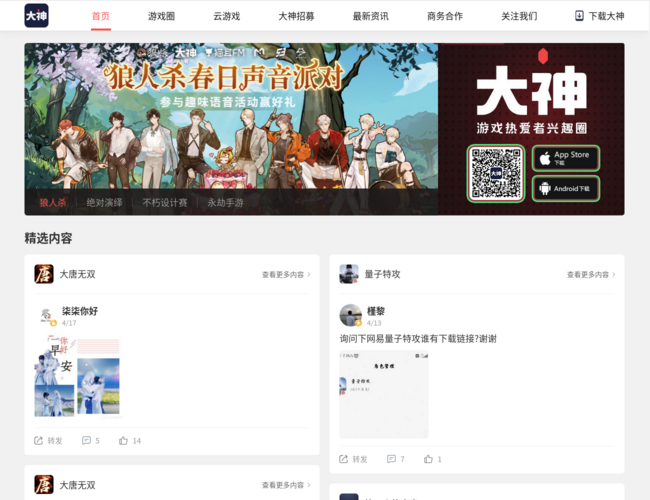650x500 pixels.
Task: Click the App Store download button
Action: coord(566,158)
